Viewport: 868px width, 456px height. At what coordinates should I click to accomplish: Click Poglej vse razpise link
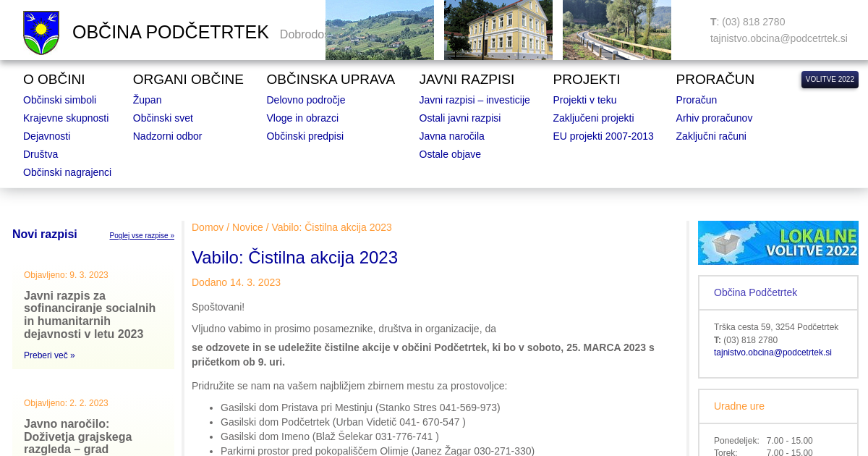pyautogui.click(x=142, y=236)
